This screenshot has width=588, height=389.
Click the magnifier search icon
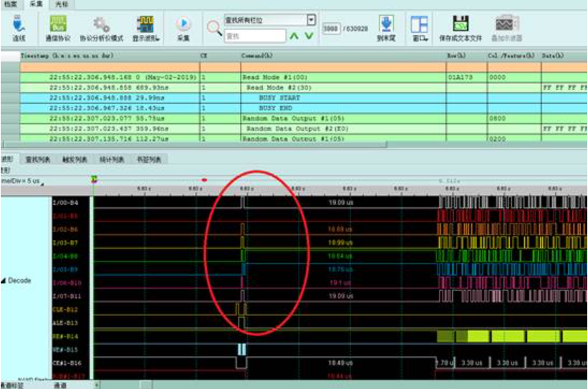214,29
